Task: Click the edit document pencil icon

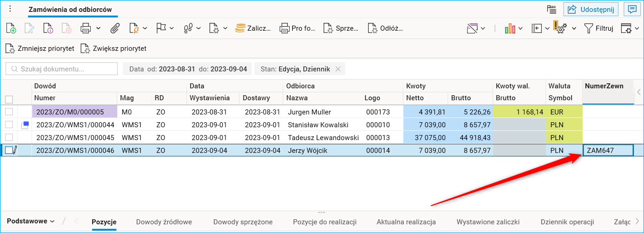Action: click(x=29, y=28)
